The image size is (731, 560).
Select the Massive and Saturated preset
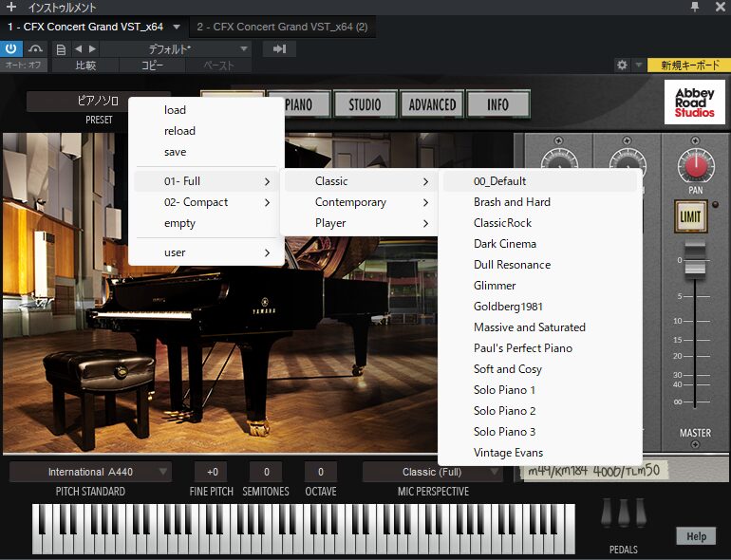tap(540, 327)
